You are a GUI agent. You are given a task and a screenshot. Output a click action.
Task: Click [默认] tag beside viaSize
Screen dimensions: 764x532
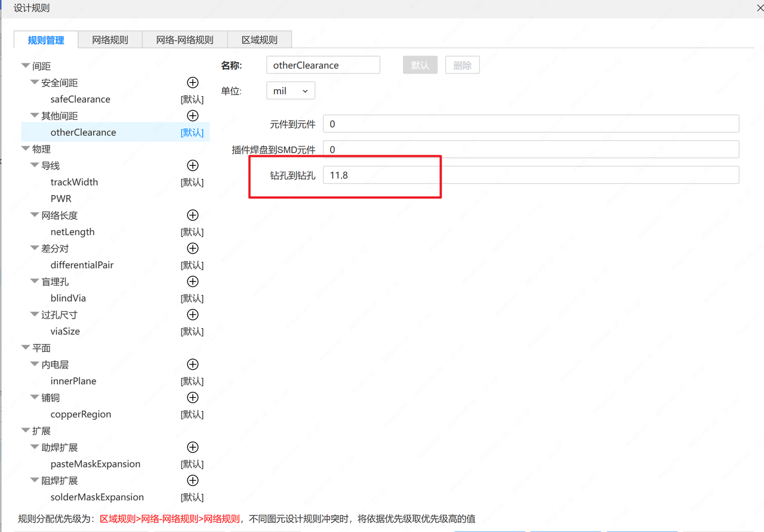pyautogui.click(x=192, y=332)
